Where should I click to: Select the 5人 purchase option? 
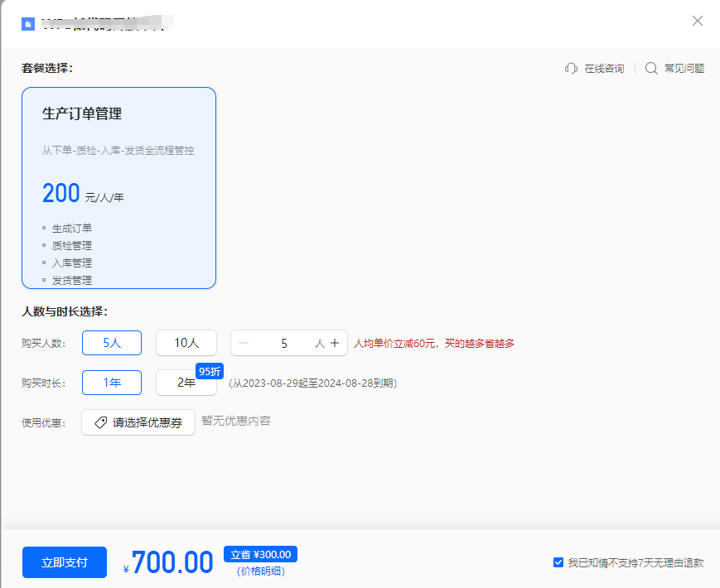111,343
